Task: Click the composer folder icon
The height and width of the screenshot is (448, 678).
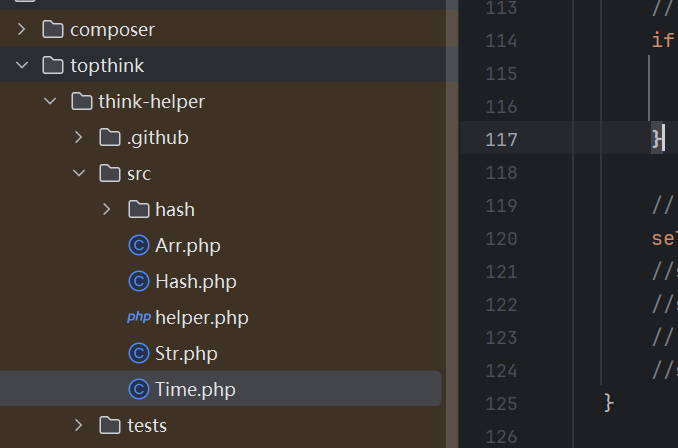Action: pos(53,30)
